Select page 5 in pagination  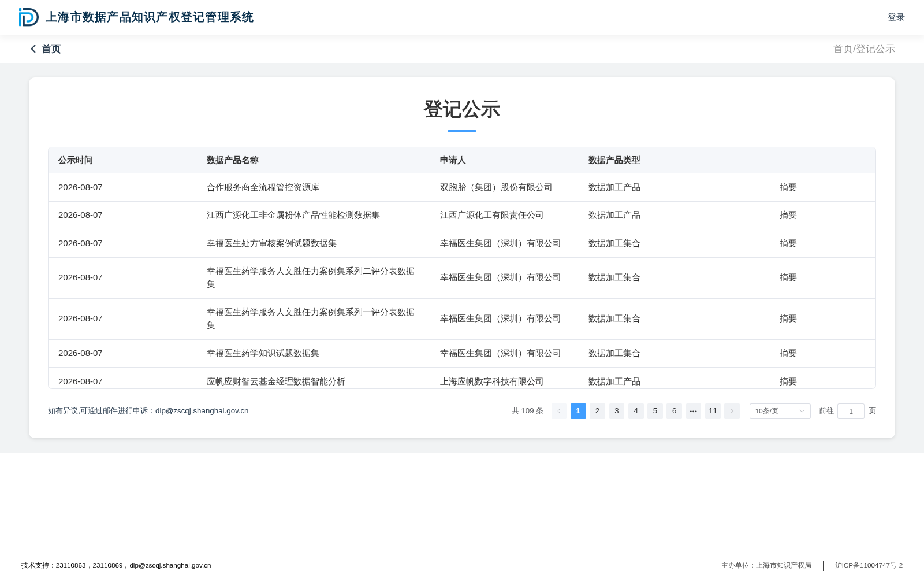[x=655, y=411]
